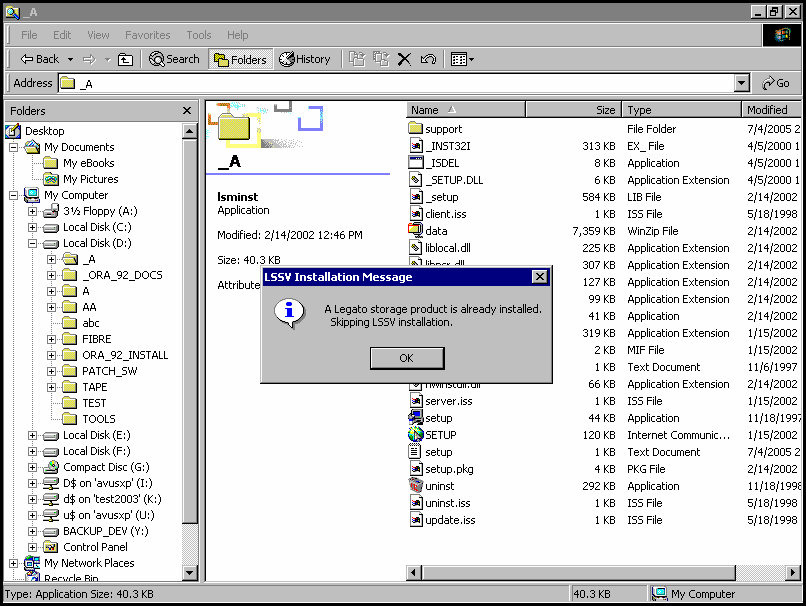Close the Folders pane
The image size is (806, 606).
pyautogui.click(x=187, y=111)
